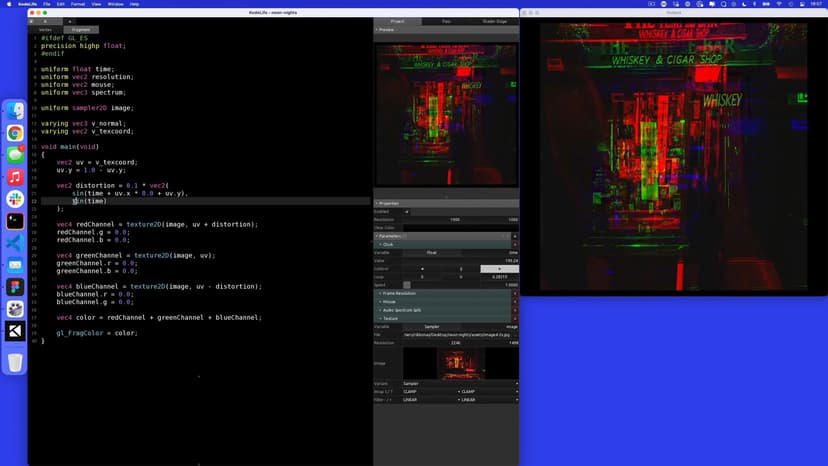Remove the Audio Spectrum parameter red icon
Image resolution: width=828 pixels, height=466 pixels.
515,310
